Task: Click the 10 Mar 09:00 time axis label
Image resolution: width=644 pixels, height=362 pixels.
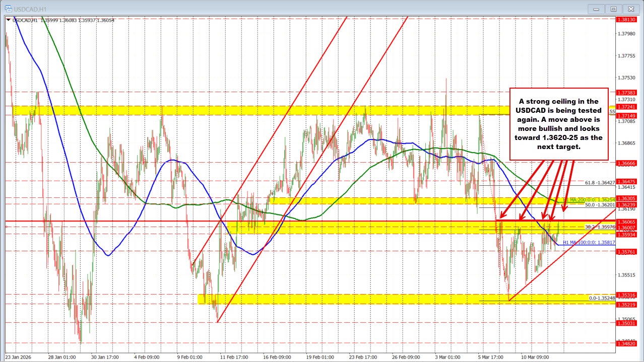Action: click(x=536, y=356)
